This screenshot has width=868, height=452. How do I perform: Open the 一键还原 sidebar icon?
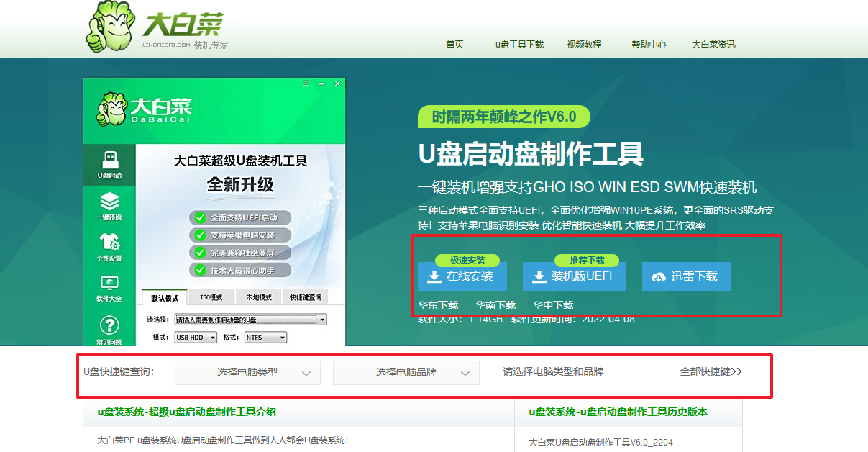109,206
